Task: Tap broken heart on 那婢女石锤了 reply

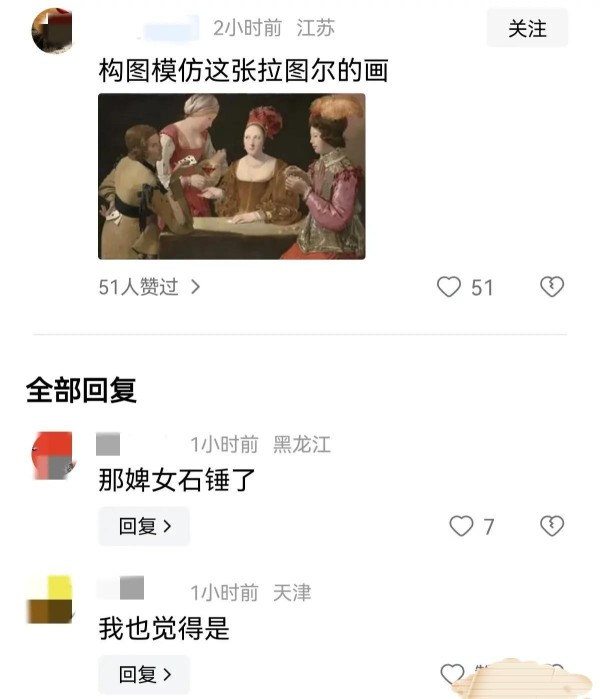Action: point(552,526)
